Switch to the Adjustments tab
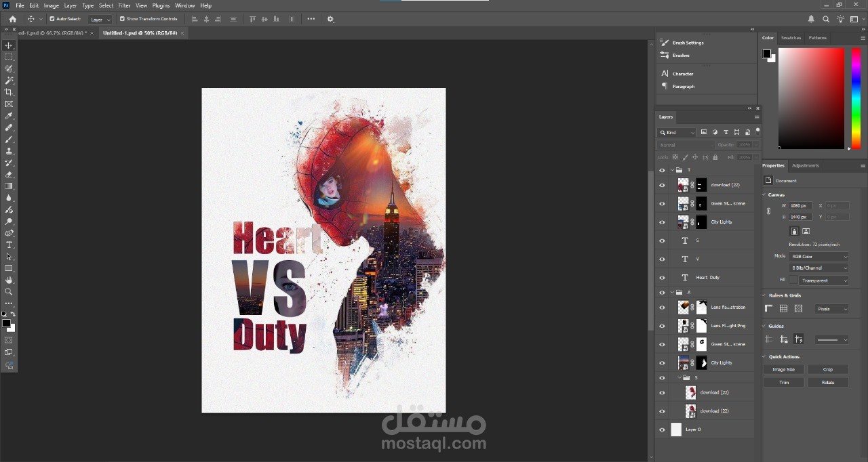 806,165
